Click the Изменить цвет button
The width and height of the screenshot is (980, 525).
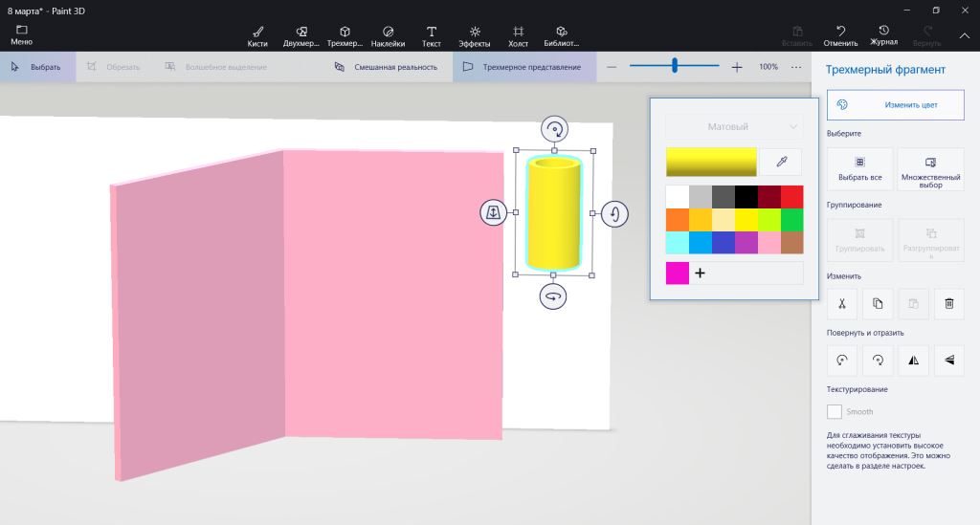point(896,105)
